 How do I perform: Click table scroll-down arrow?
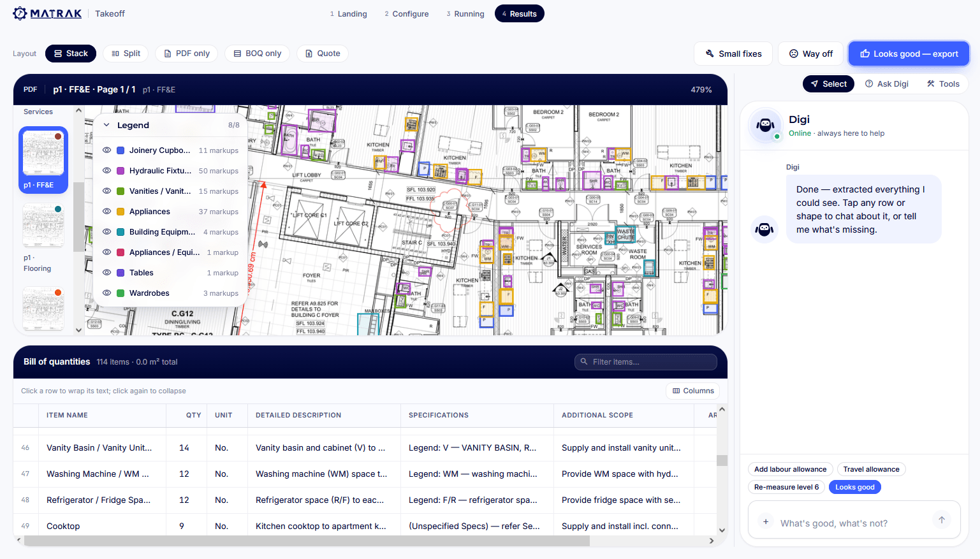pos(722,530)
